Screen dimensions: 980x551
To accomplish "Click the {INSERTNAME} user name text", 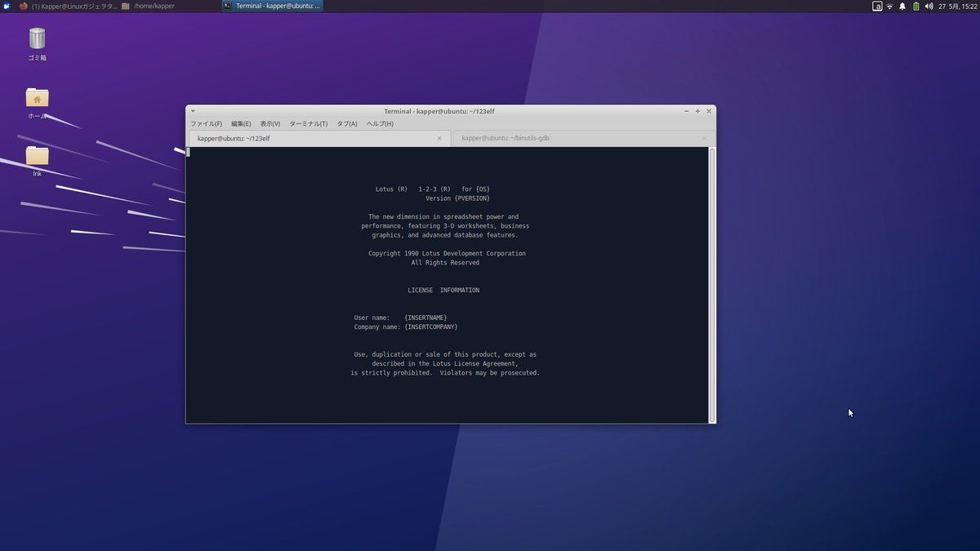I will click(x=425, y=318).
